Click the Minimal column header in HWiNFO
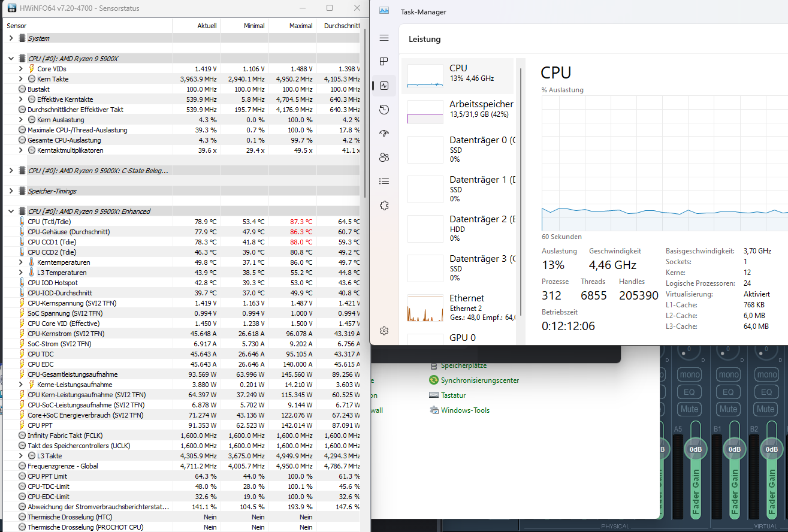 pos(244,26)
